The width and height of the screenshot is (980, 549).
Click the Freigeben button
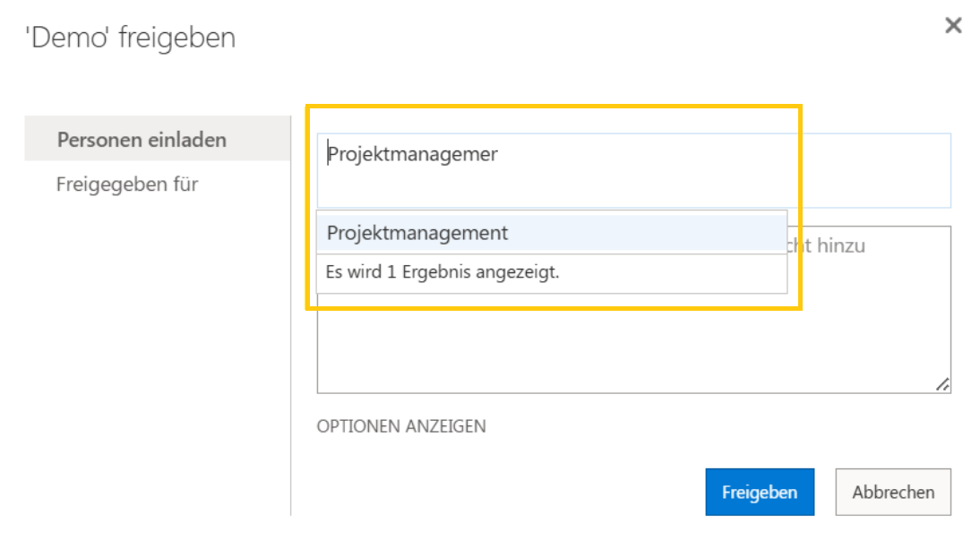coord(759,493)
